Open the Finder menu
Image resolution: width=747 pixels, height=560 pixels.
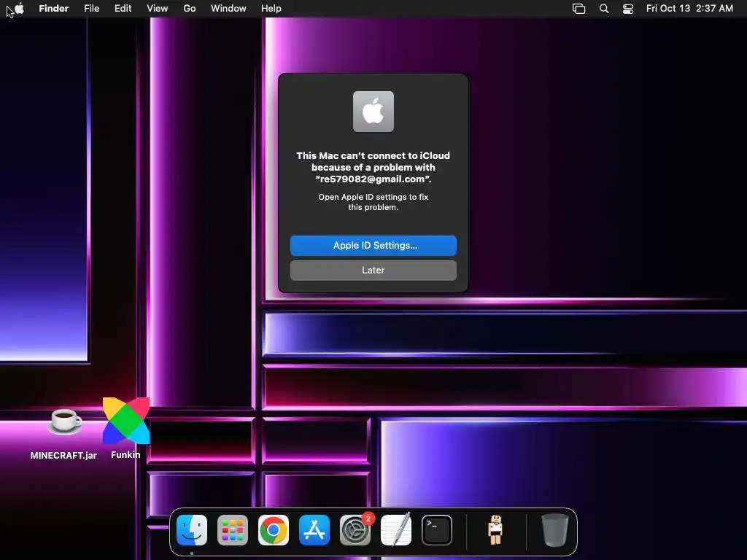coord(54,9)
